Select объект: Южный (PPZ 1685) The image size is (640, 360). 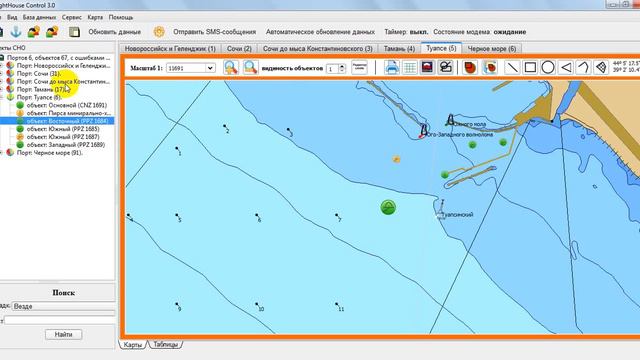(63, 129)
